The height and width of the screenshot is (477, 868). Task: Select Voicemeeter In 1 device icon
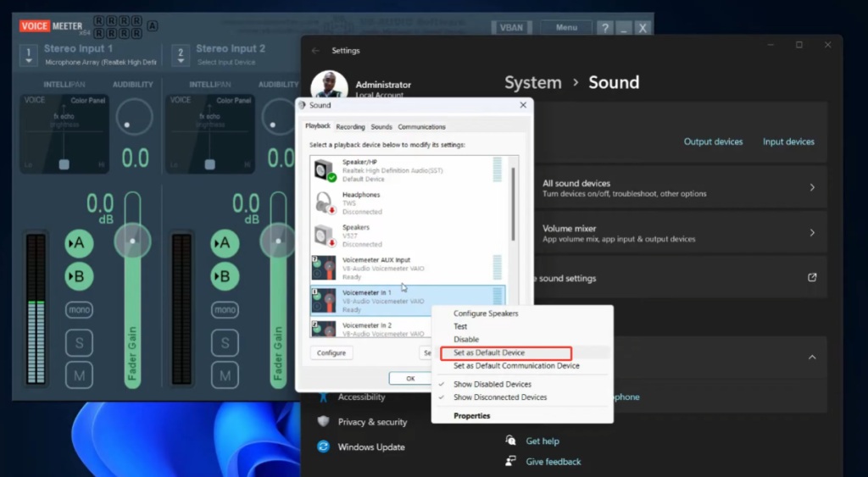[323, 301]
